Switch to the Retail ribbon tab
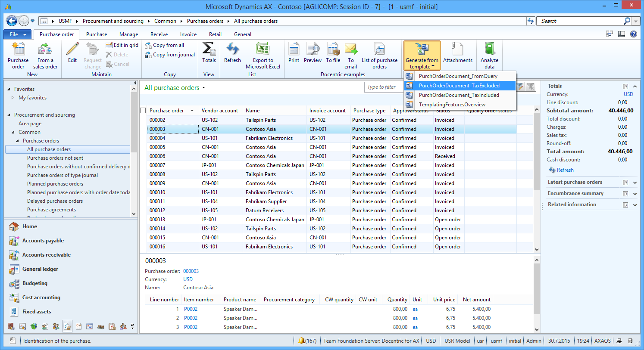This screenshot has height=350, width=644. tap(215, 34)
